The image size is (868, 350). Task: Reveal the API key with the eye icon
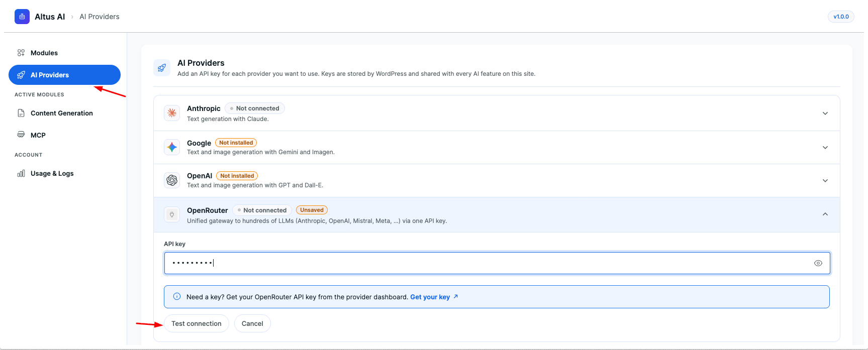818,263
